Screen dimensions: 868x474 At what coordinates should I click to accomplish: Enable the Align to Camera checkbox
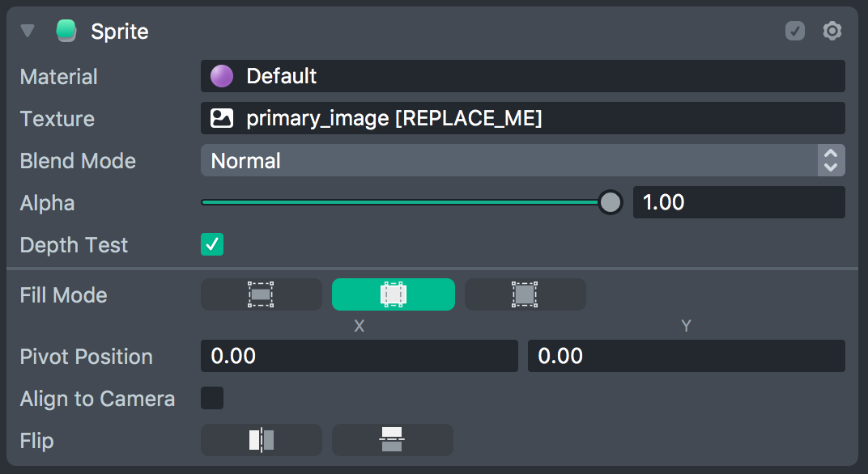pos(212,399)
